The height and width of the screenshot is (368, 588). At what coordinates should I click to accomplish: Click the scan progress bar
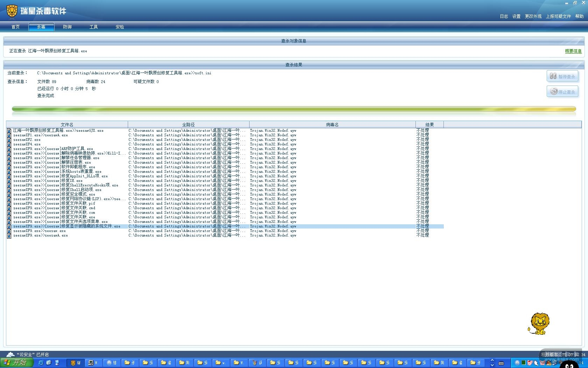click(x=294, y=109)
